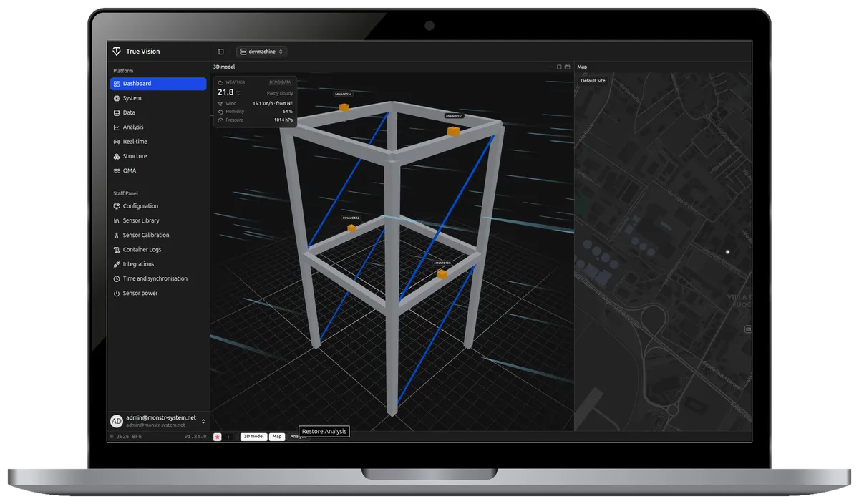This screenshot has height=504, width=859.
Task: Select sensor label MNA00334
Action: coord(344,94)
